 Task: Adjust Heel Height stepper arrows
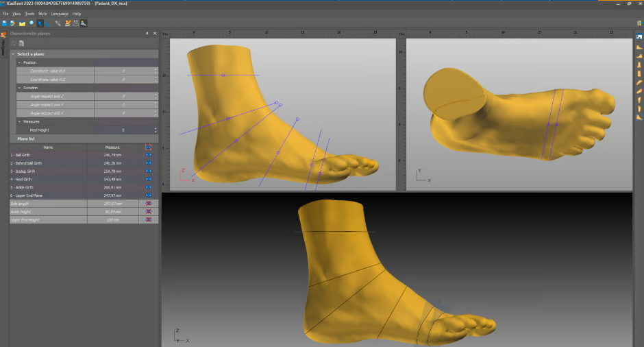pos(156,130)
